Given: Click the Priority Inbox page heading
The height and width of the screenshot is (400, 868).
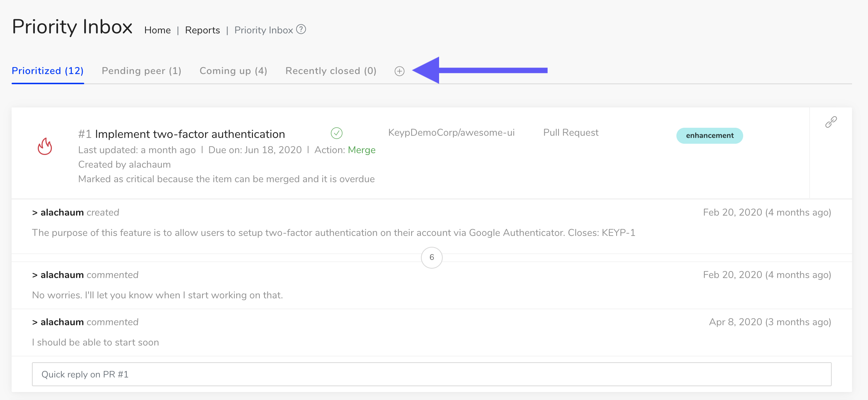Looking at the screenshot, I should click(72, 27).
